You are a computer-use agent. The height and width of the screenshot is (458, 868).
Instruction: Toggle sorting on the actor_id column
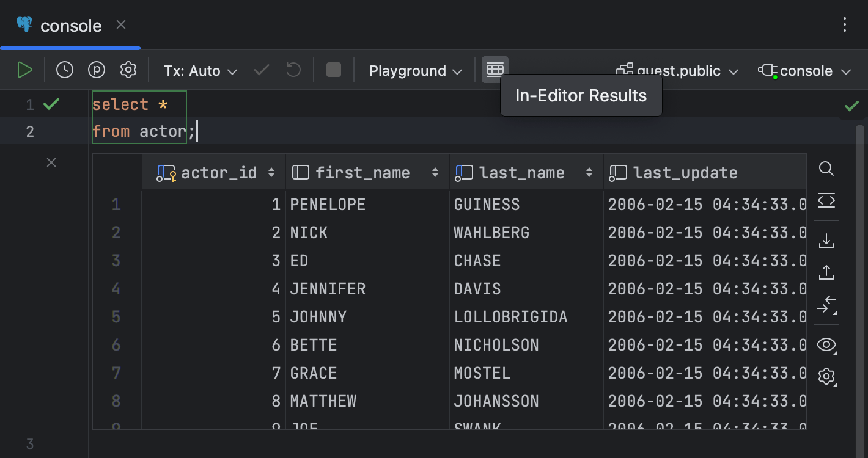[271, 172]
